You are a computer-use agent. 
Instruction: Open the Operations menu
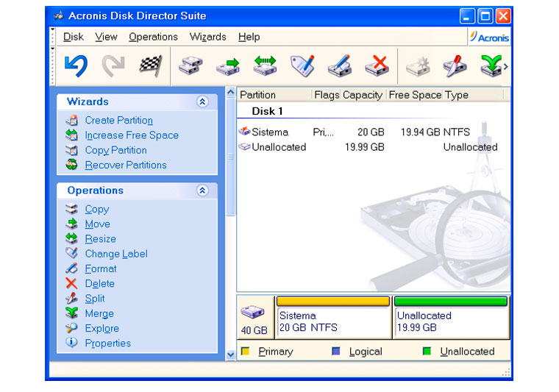pos(153,37)
